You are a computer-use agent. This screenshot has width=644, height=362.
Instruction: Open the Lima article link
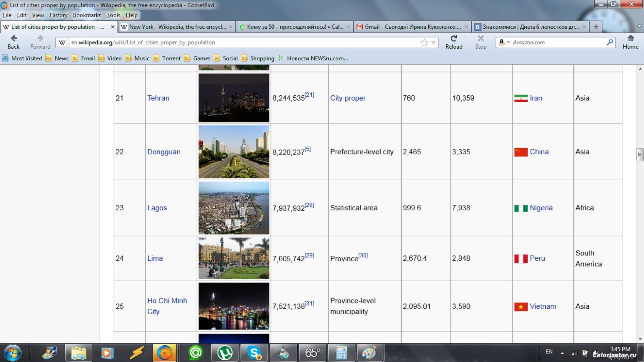point(155,258)
